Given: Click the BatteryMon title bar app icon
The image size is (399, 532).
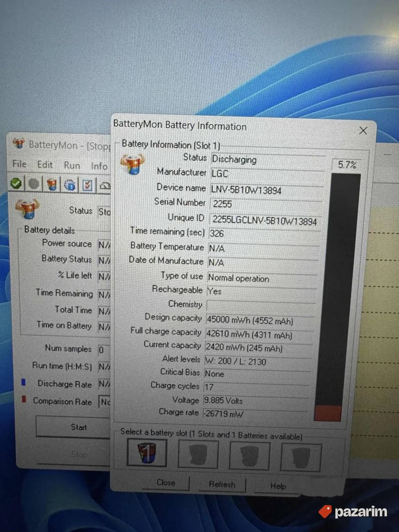Looking at the screenshot, I should [18, 143].
